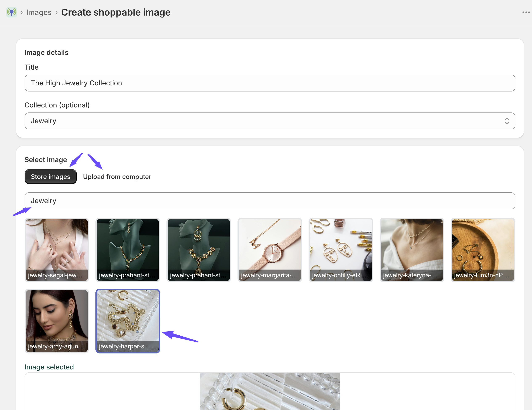This screenshot has width=532, height=410.
Task: Click the Title input field
Action: pos(270,83)
